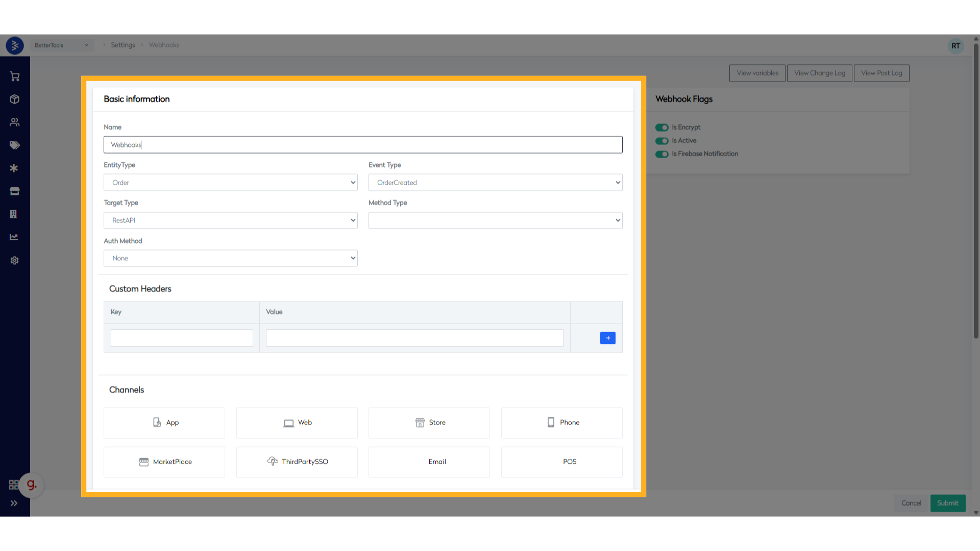Open the shopping cart orders icon
This screenshot has width=980, height=551.
tap(14, 76)
